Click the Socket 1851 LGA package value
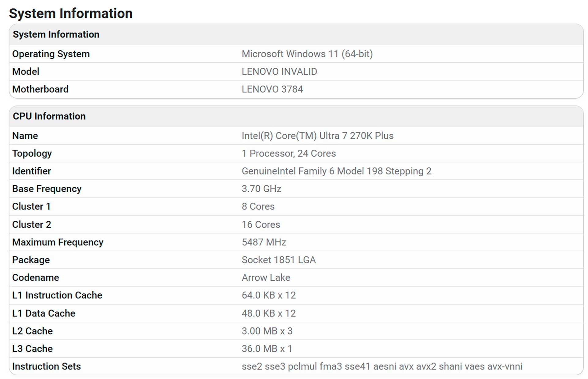The width and height of the screenshot is (588, 379). click(278, 260)
